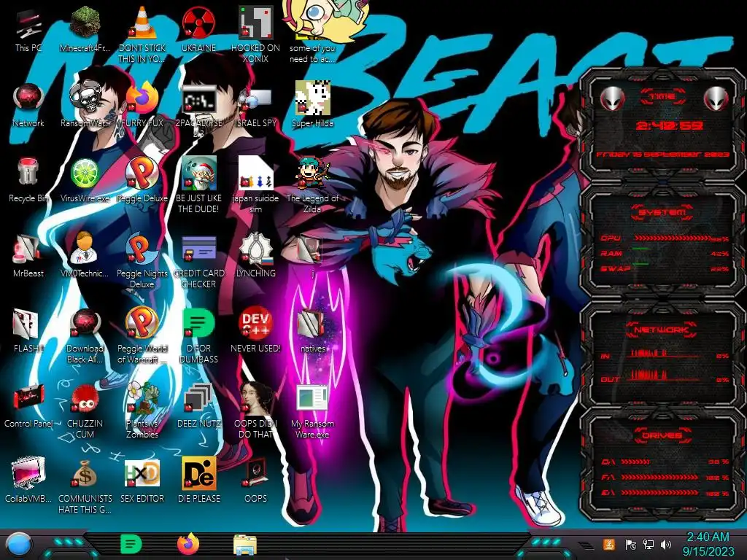Click the F:\ drive usage bar
The image size is (747, 560).
point(659,477)
